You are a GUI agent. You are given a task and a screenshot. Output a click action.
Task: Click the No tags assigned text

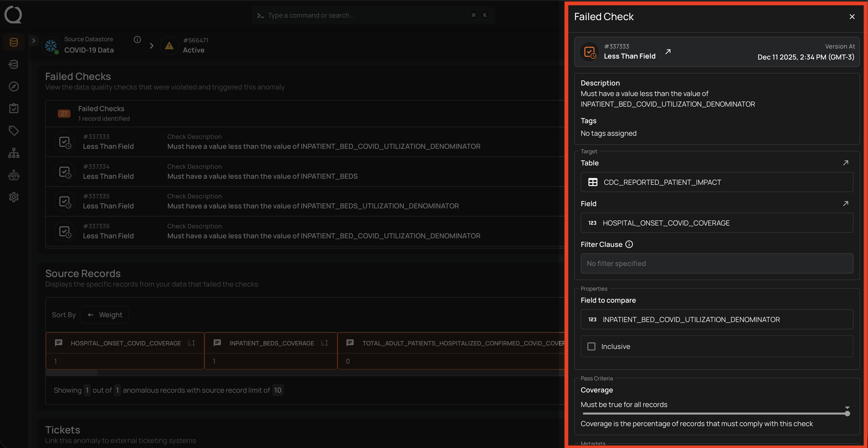coord(609,133)
